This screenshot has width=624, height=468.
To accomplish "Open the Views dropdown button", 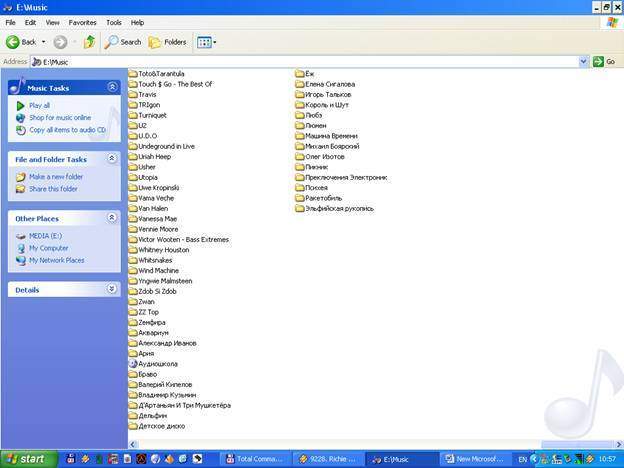I will (206, 42).
